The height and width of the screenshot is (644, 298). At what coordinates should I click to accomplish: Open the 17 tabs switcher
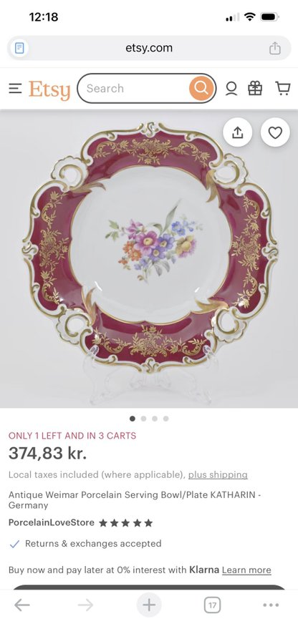point(212,605)
